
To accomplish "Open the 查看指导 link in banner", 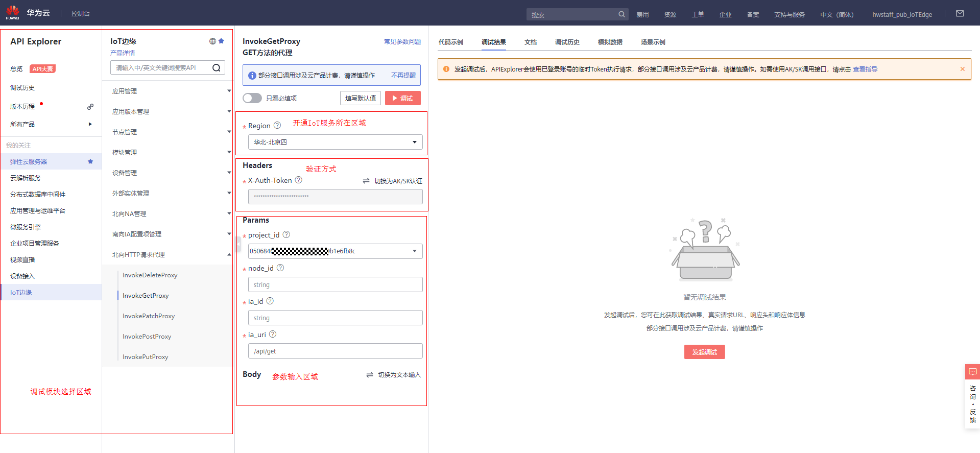I will pyautogui.click(x=865, y=69).
